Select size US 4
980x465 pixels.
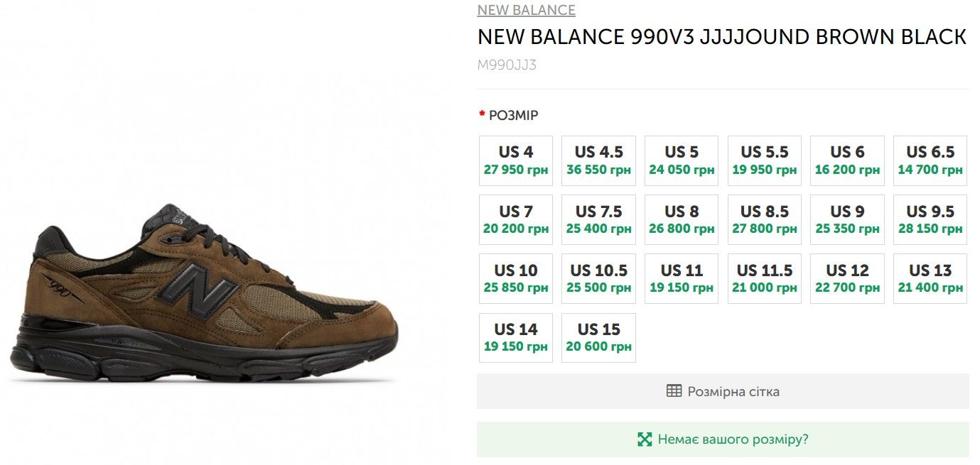tap(516, 160)
